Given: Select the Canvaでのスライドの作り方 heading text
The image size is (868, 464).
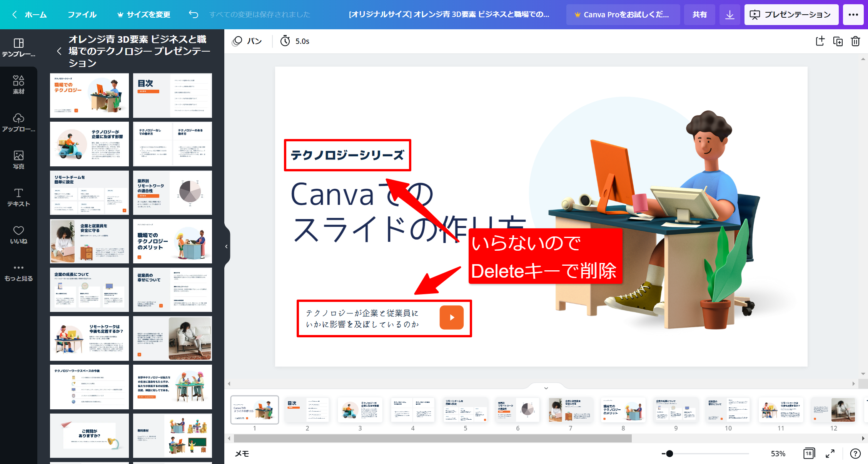Looking at the screenshot, I should pos(408,212).
